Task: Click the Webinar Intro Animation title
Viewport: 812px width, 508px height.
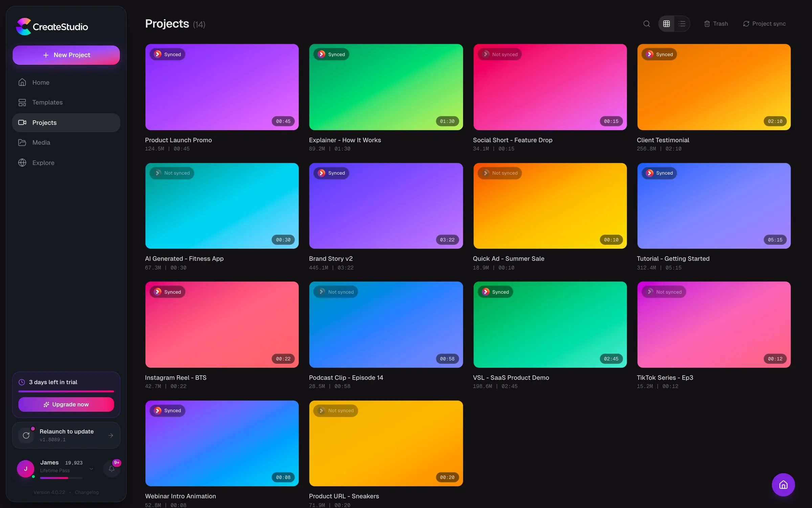Action: (180, 496)
